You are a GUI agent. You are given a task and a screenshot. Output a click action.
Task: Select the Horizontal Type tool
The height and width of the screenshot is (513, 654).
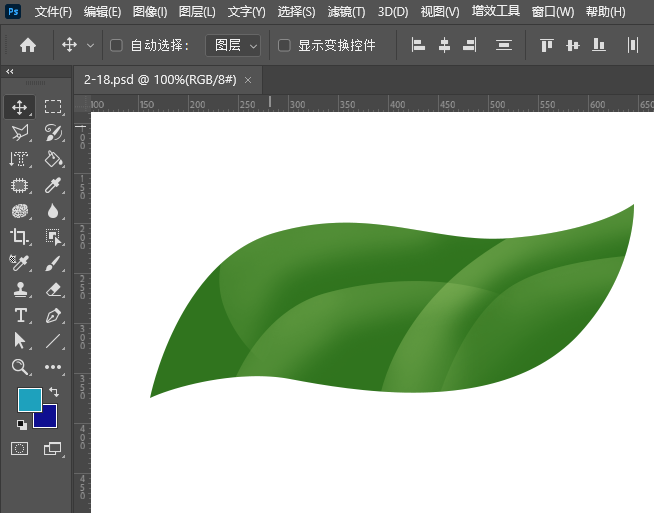[x=19, y=315]
